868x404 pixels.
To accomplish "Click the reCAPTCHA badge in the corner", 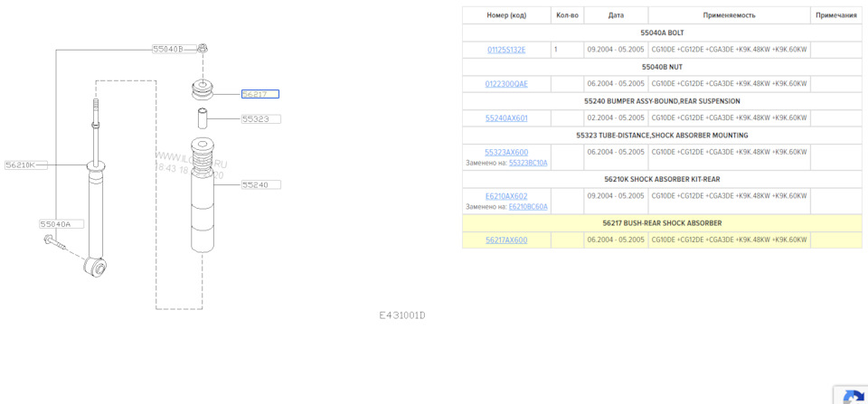I will point(851,395).
